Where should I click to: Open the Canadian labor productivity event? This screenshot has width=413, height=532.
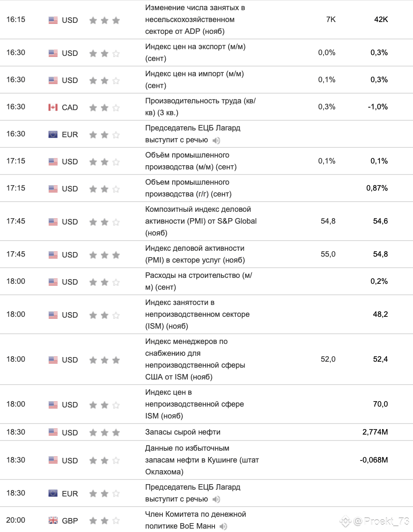[x=201, y=107]
